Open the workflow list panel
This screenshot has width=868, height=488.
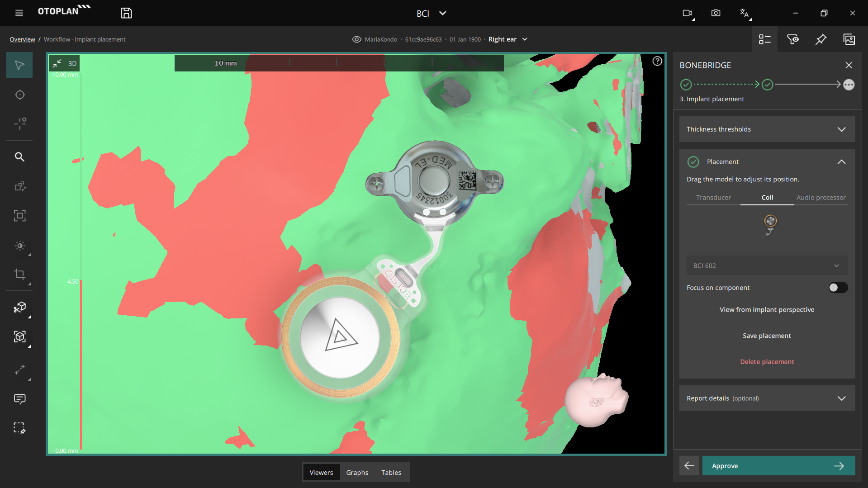pos(764,39)
